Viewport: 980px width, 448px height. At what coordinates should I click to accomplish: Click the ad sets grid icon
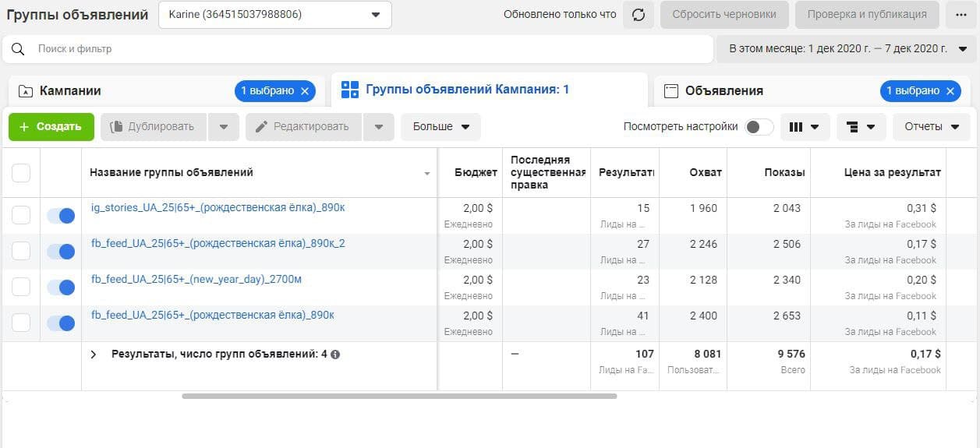point(350,90)
